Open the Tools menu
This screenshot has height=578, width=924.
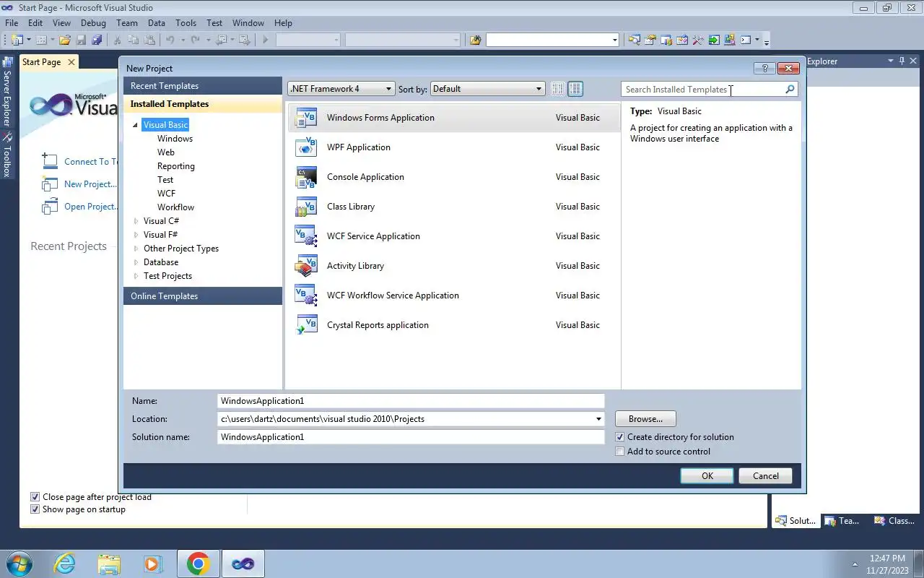click(186, 23)
